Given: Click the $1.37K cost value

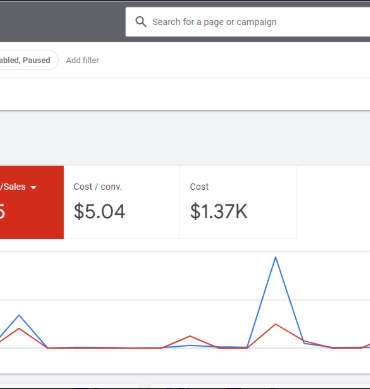Looking at the screenshot, I should [x=219, y=211].
